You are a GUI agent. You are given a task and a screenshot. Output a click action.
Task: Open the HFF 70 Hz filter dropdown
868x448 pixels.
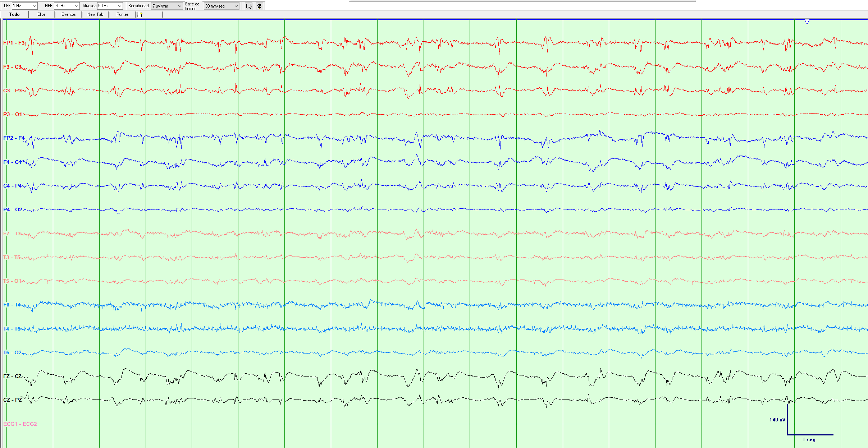point(67,6)
